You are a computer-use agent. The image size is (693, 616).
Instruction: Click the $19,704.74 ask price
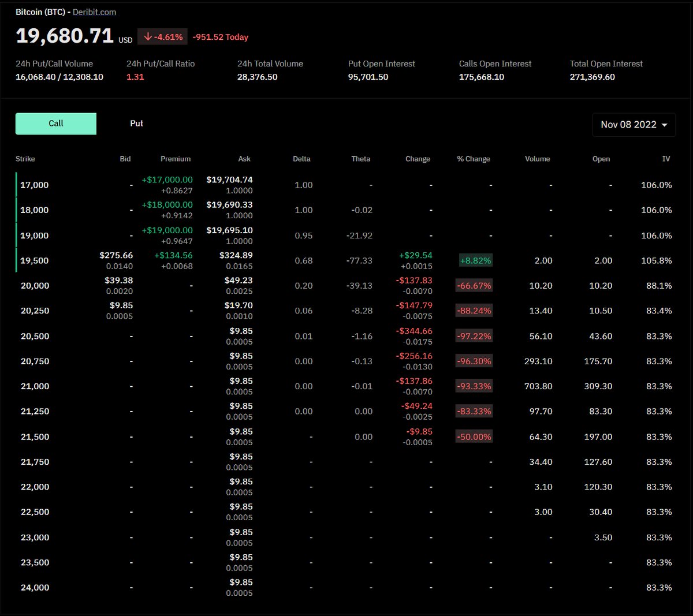coord(229,180)
